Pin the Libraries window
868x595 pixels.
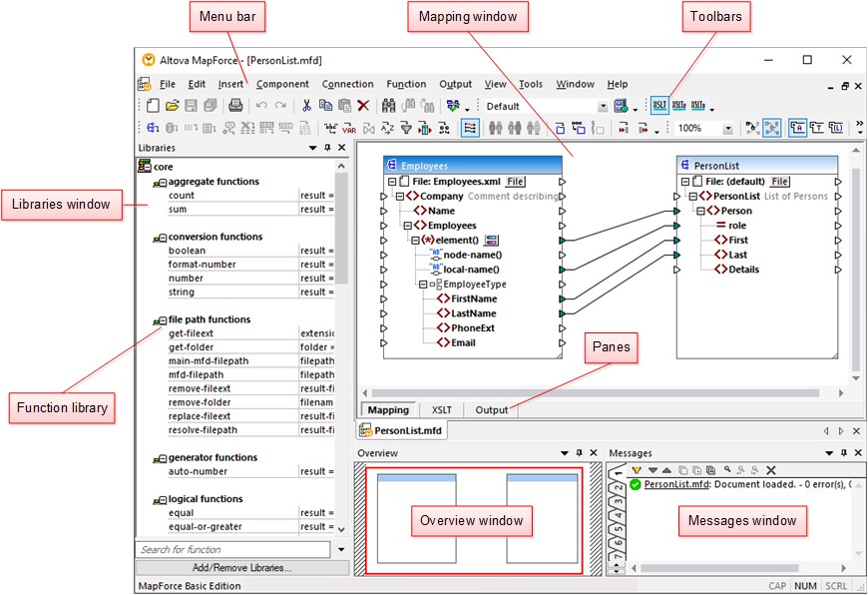click(327, 148)
